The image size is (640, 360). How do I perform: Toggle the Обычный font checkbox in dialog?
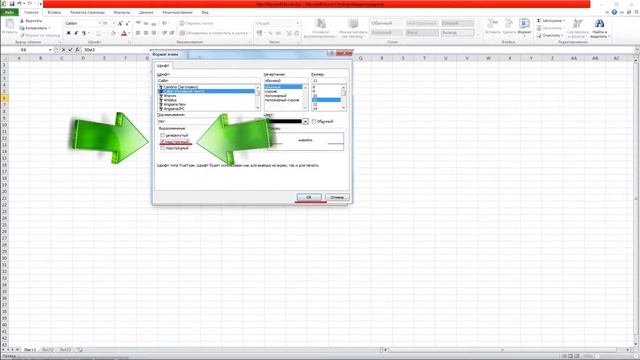click(314, 122)
